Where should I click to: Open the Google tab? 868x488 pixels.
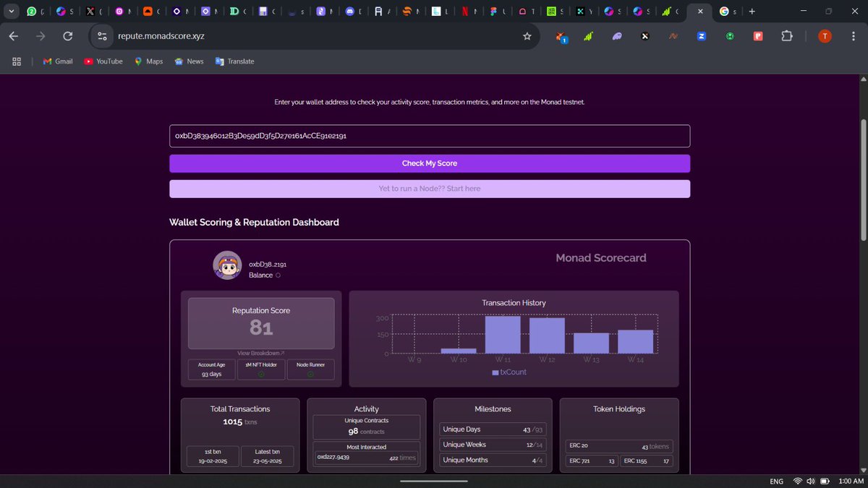pos(724,12)
